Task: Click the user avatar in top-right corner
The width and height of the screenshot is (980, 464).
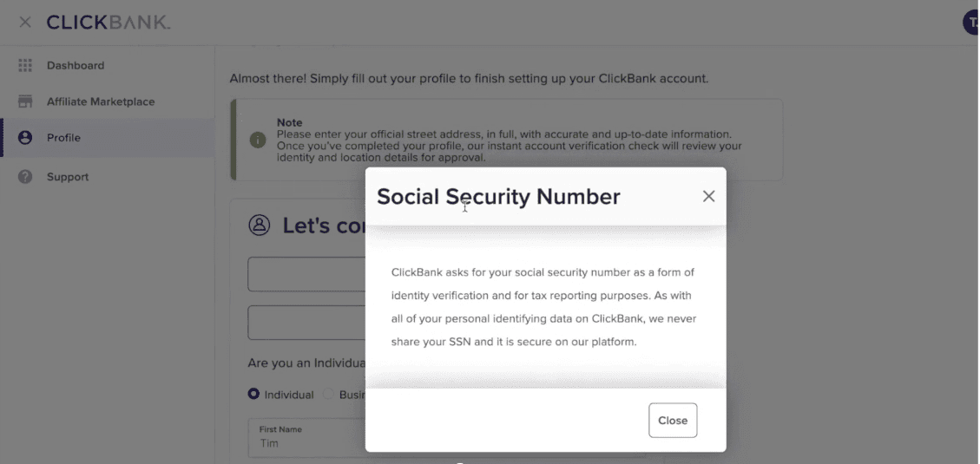Action: [971, 23]
